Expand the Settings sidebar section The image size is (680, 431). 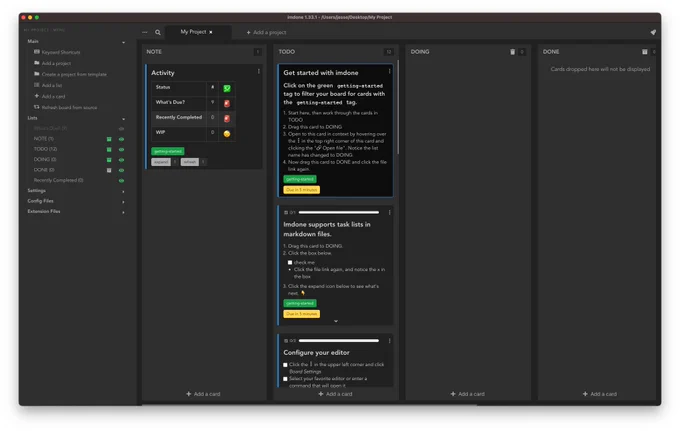click(x=124, y=191)
